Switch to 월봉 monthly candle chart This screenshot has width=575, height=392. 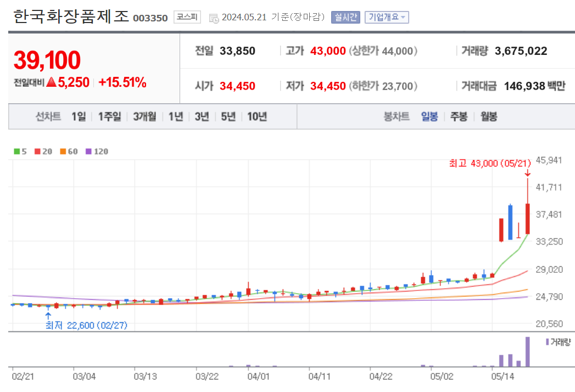(489, 116)
